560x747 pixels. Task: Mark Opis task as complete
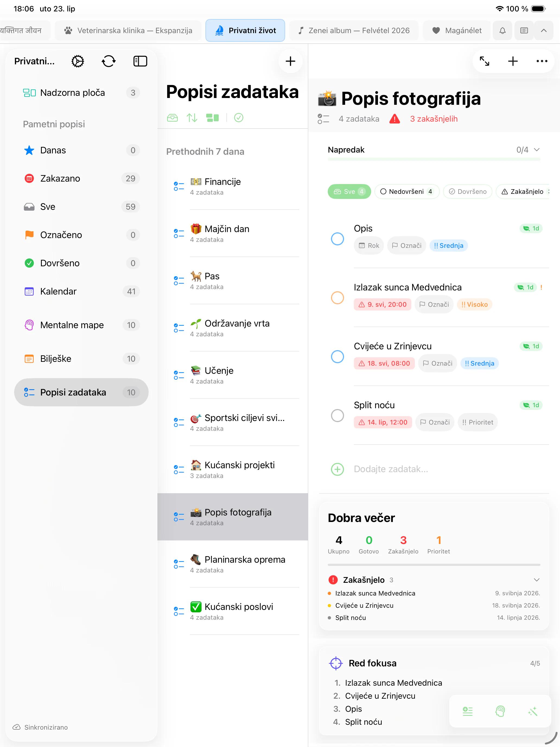337,239
